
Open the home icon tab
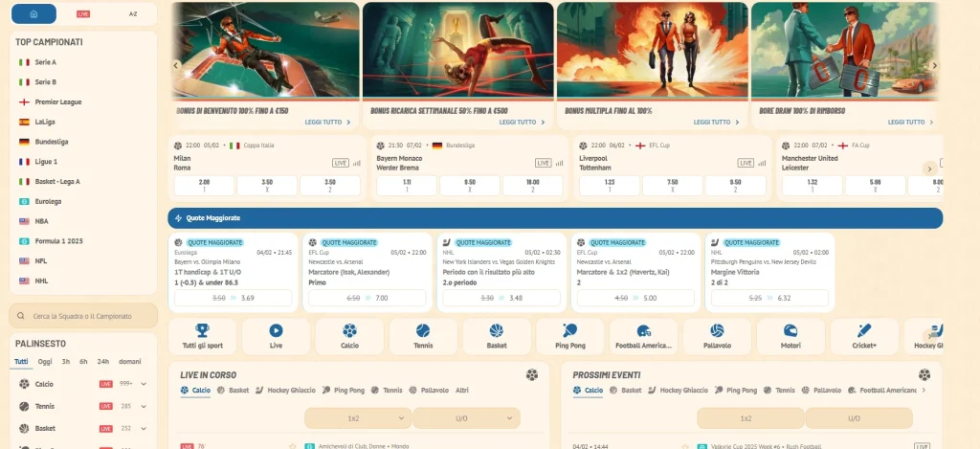pyautogui.click(x=33, y=13)
